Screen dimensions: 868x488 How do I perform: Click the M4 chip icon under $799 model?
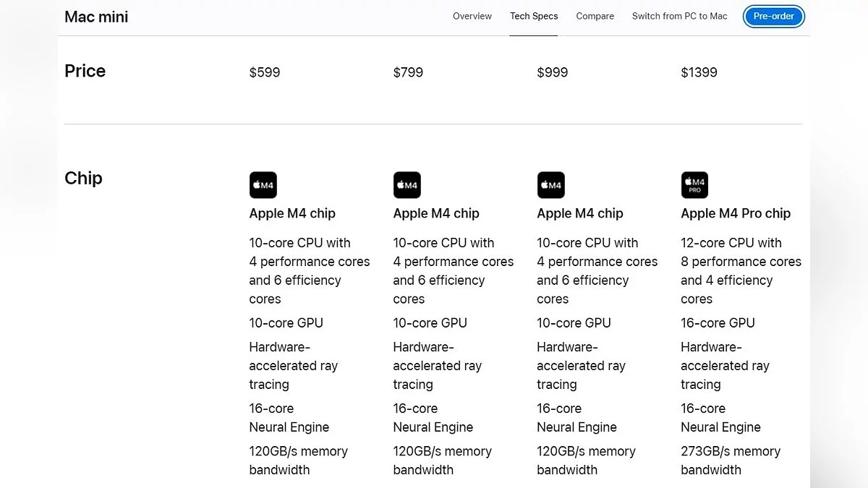[407, 185]
